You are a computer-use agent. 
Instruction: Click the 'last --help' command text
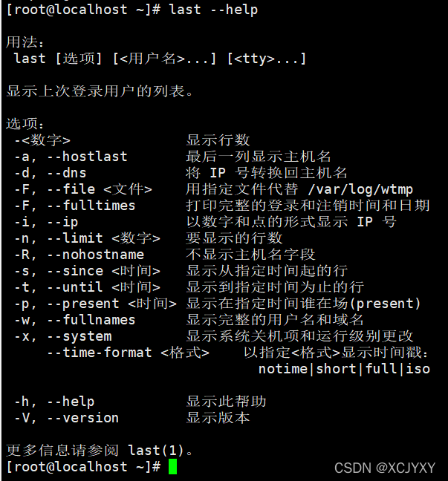tap(214, 10)
